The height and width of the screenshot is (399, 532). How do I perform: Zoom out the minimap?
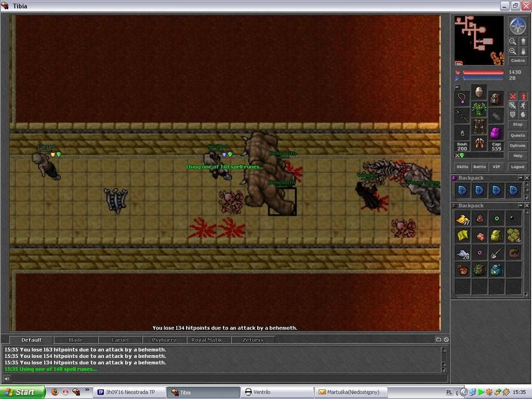[513, 42]
